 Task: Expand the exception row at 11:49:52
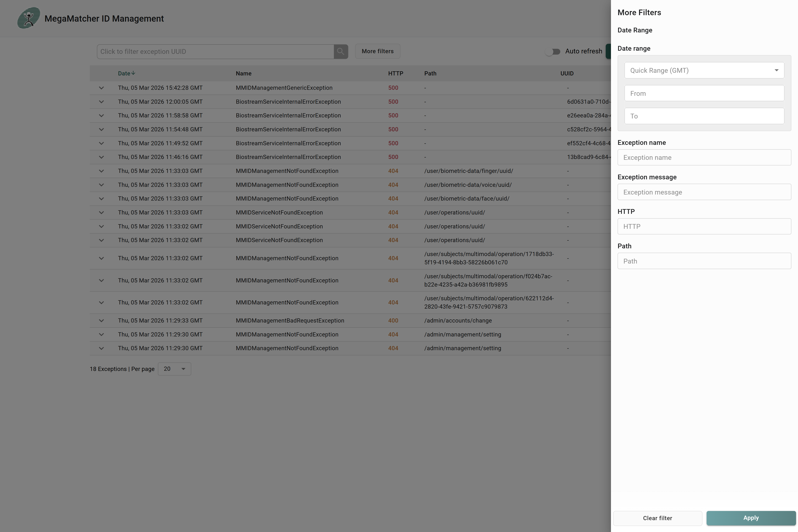click(x=101, y=144)
